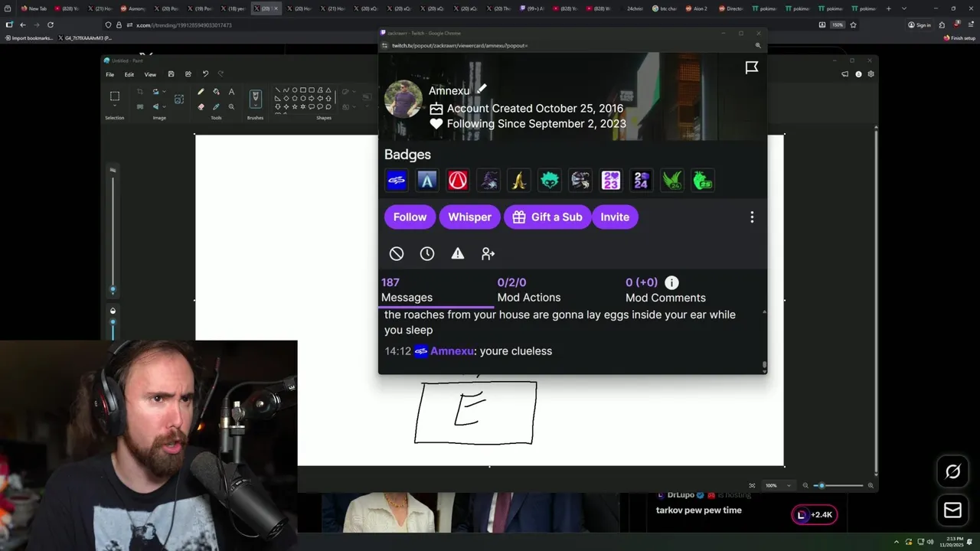Screen dimensions: 980x551
Task: Click Amnexu username link in chat log
Action: point(452,351)
